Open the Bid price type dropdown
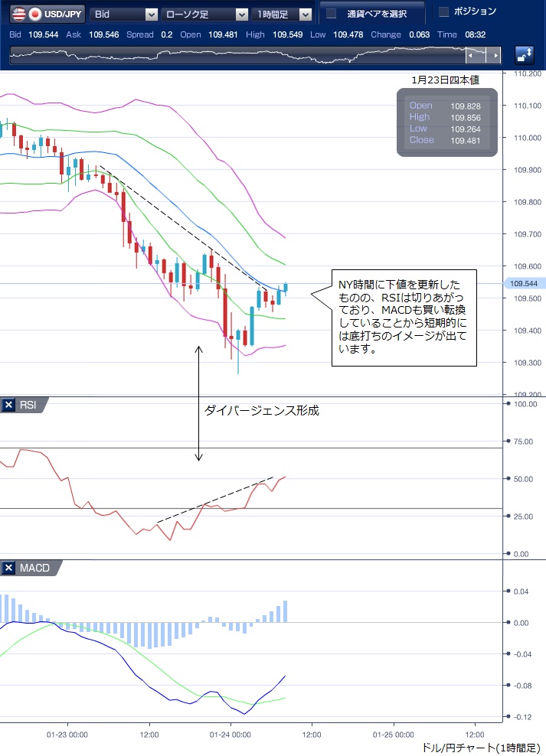Viewport: 546px width, 756px height. [x=150, y=14]
